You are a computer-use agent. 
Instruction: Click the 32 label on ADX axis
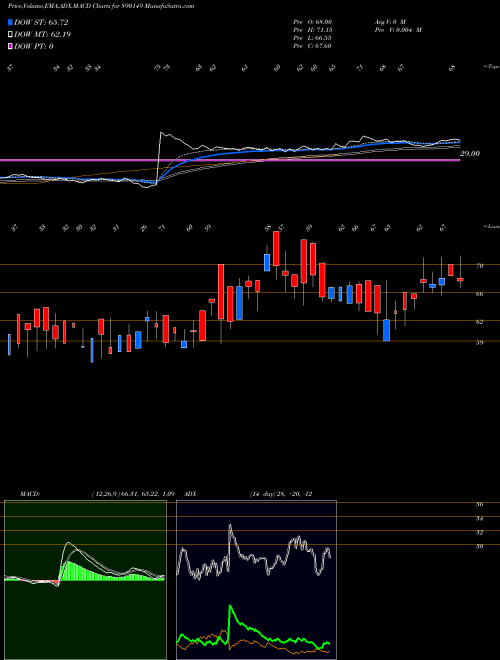click(479, 532)
